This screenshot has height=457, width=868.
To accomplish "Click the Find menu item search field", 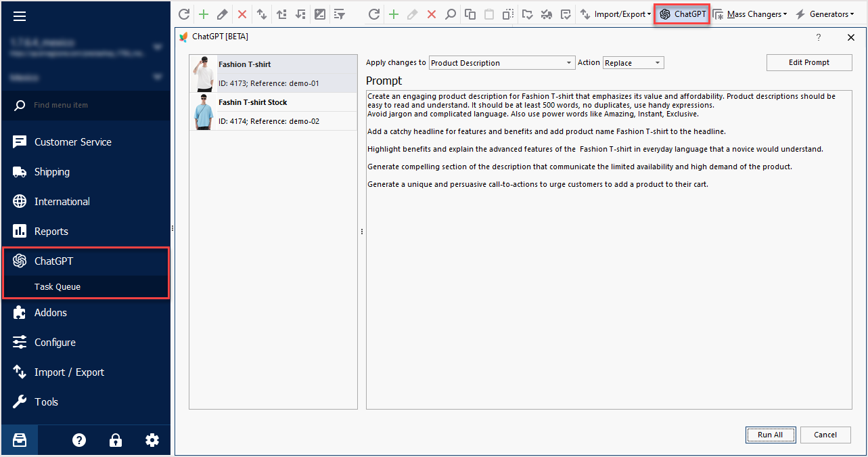I will [x=85, y=105].
